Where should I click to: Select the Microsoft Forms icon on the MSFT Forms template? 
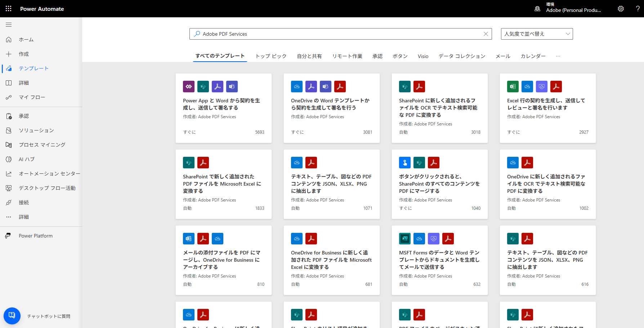pyautogui.click(x=404, y=238)
